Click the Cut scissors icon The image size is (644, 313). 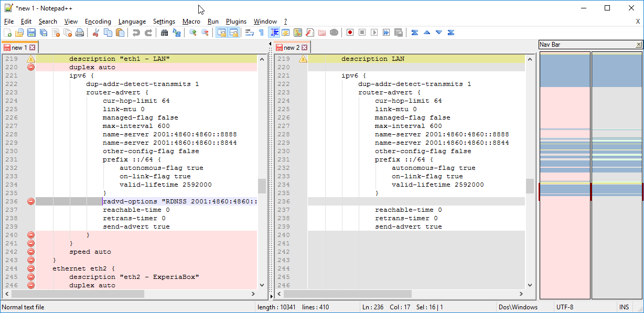pos(95,33)
